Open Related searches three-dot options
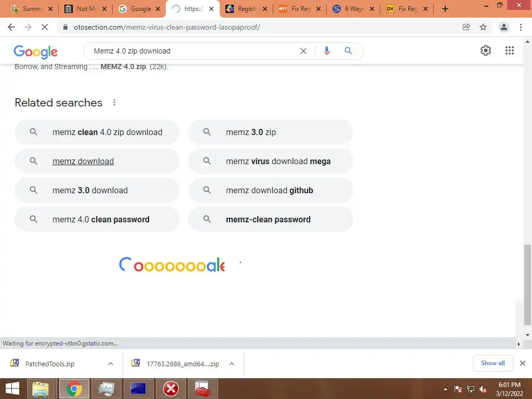Screen dimensions: 532x399 point(114,102)
